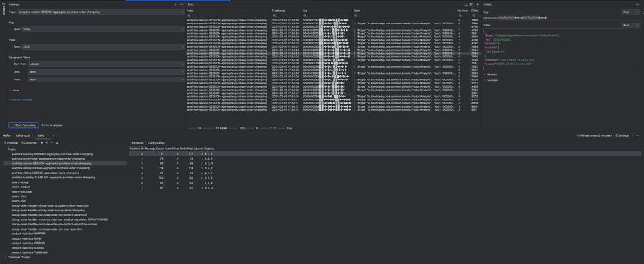Image resolution: width=644 pixels, height=264 pixels.
Task: Click the Consumer button
Action: click(x=29, y=142)
